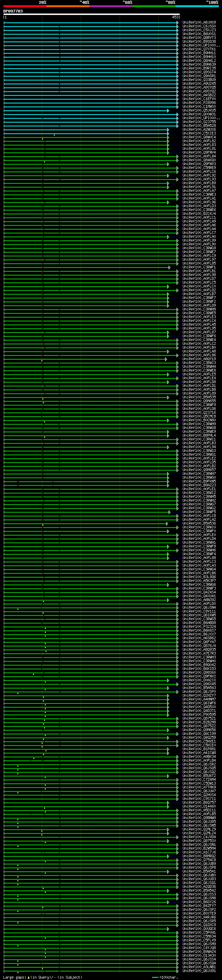Select the UniRef100_B3L9Q6 label
222x980 pixels.
199,577
